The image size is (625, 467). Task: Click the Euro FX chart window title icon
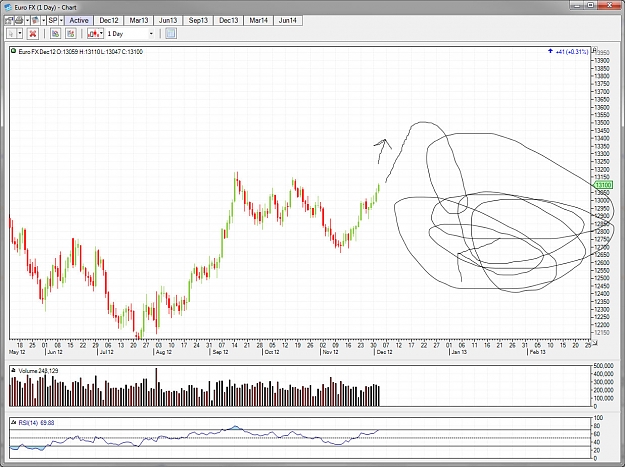(8, 7)
